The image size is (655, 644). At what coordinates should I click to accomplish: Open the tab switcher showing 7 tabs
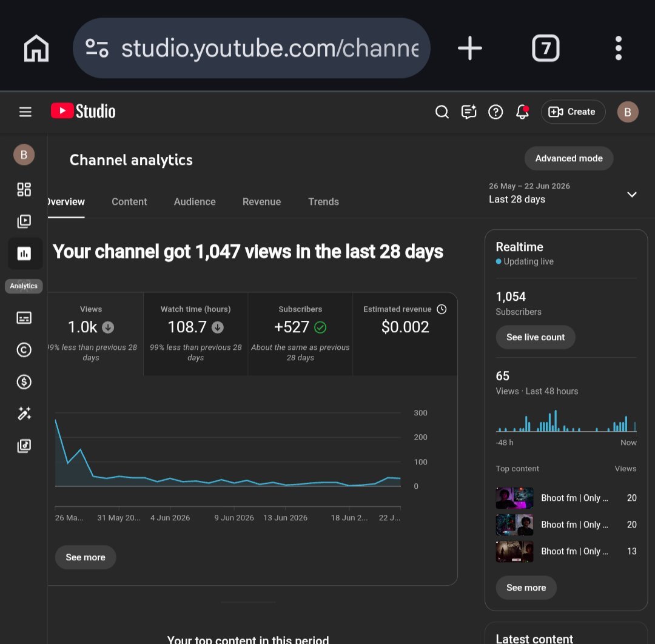click(546, 48)
